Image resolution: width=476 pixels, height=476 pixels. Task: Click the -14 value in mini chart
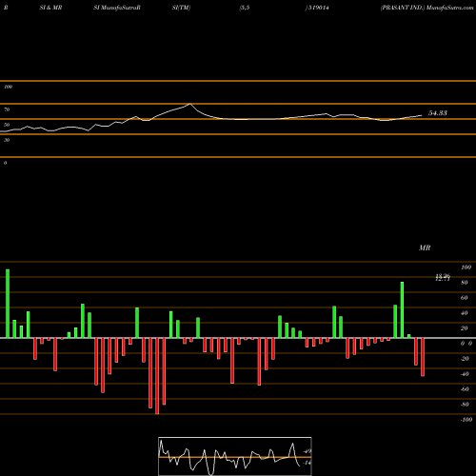click(x=307, y=463)
